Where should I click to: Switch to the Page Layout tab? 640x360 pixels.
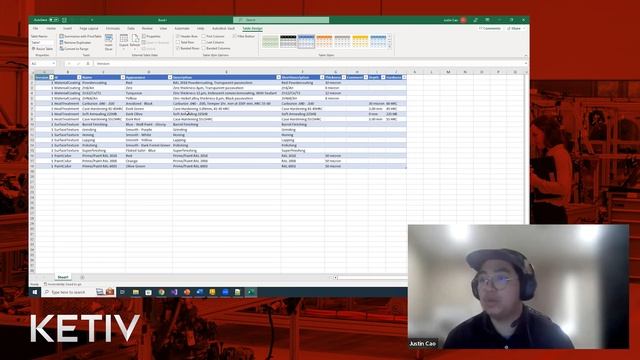pyautogui.click(x=89, y=29)
